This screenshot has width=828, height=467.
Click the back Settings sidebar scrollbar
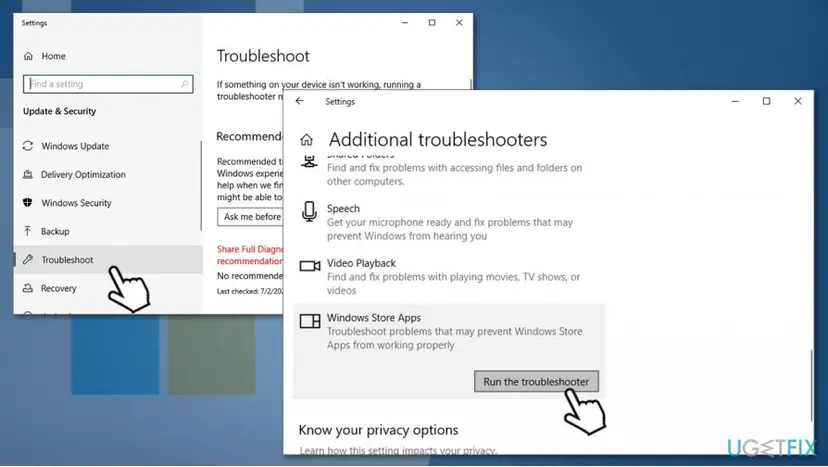(201, 185)
